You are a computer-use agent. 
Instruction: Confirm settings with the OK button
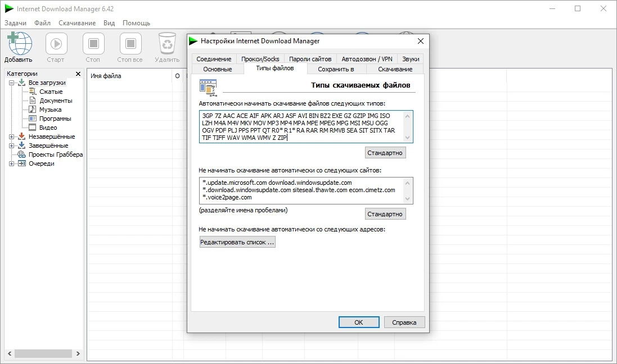click(359, 322)
